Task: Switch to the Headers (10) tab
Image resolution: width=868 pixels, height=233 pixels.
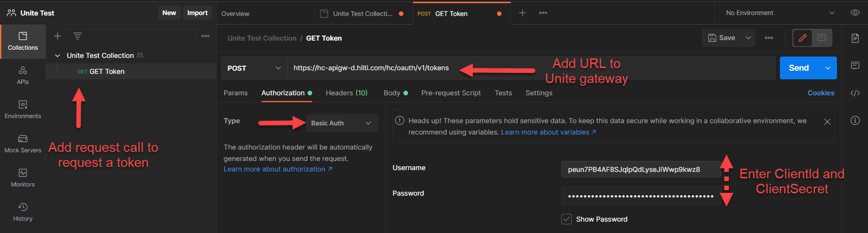Action: click(x=346, y=93)
